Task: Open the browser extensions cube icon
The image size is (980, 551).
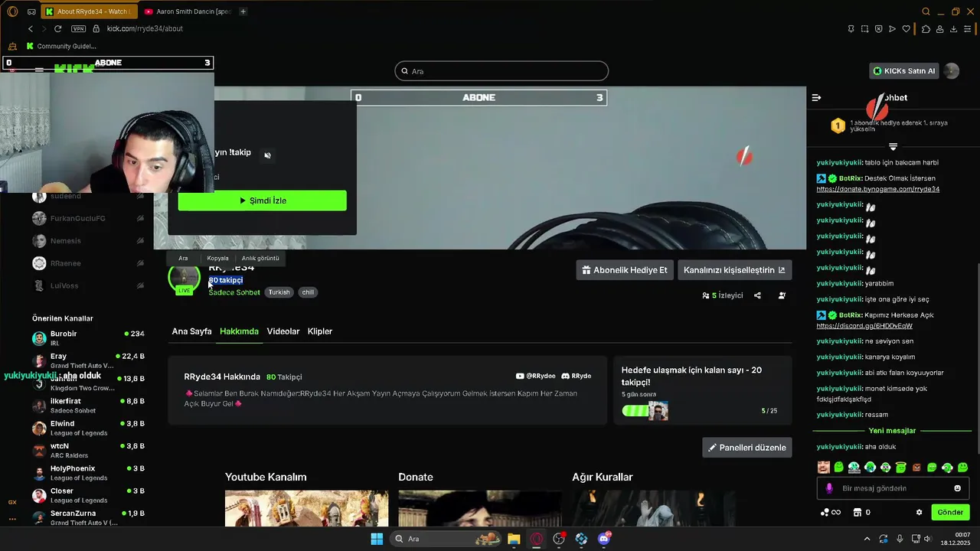Action: [x=926, y=28]
